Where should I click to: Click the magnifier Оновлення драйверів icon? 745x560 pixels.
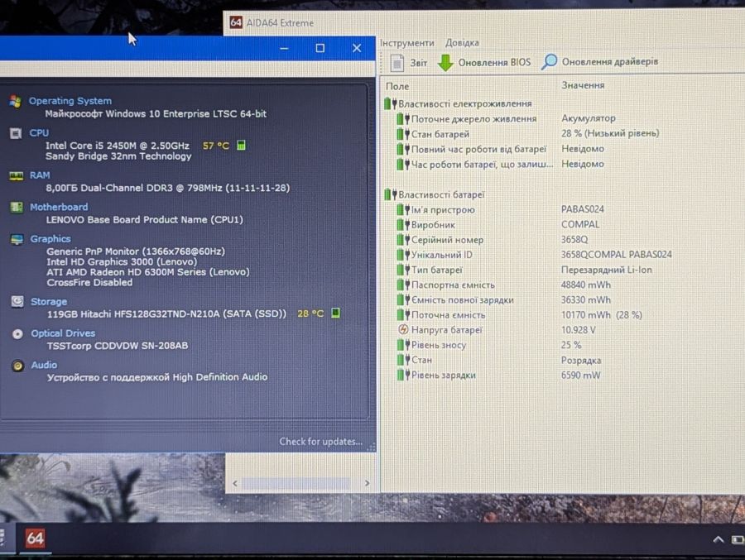(x=549, y=62)
